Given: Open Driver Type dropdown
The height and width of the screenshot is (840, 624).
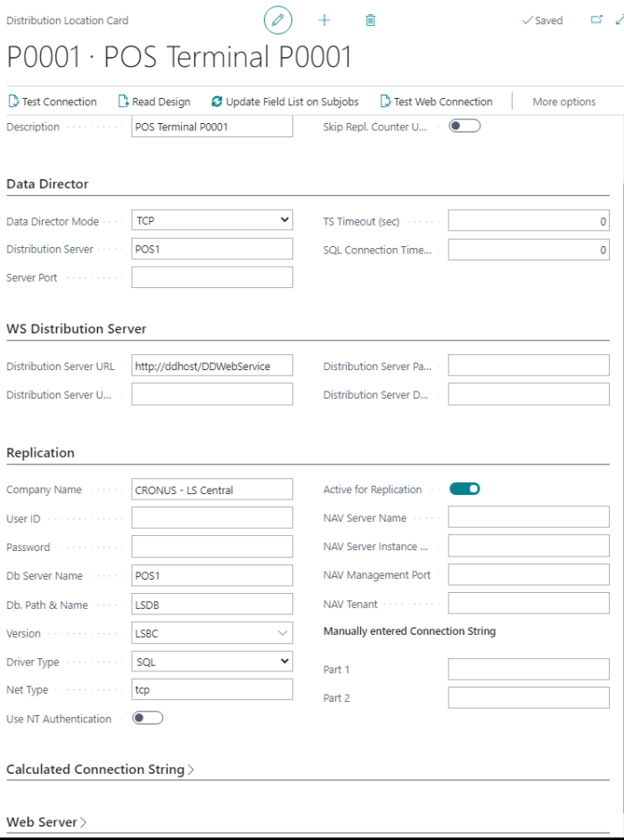Looking at the screenshot, I should (212, 662).
